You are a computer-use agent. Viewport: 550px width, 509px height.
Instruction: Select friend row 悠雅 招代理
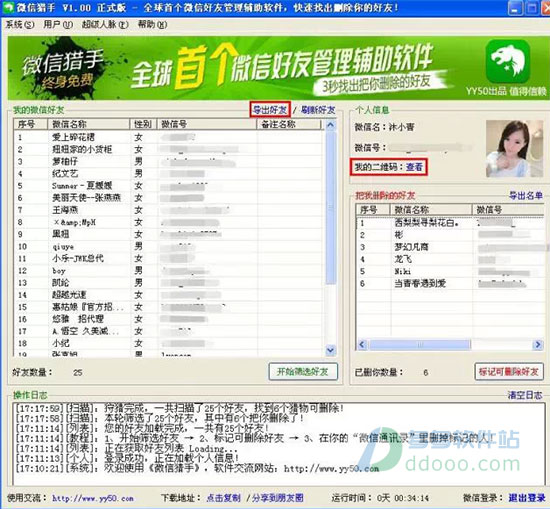point(168,319)
